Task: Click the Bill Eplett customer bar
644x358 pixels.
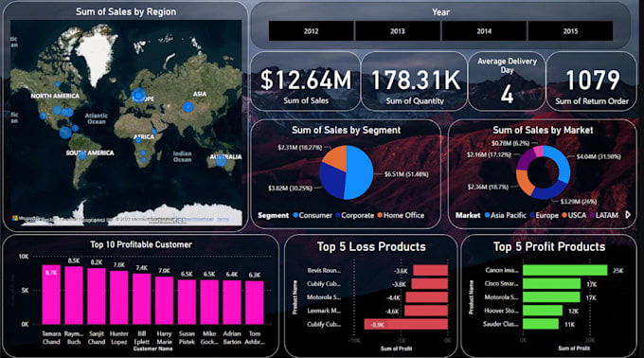Action: point(142,299)
